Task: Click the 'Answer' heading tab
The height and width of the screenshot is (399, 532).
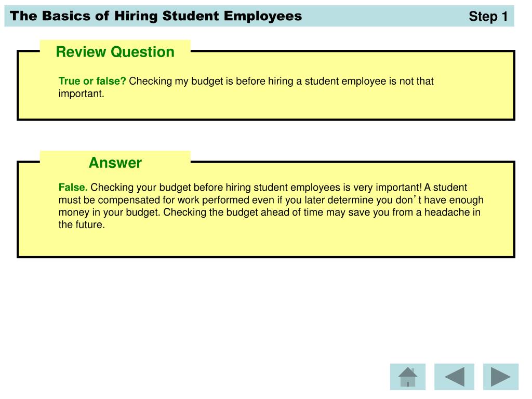Action: pyautogui.click(x=115, y=163)
